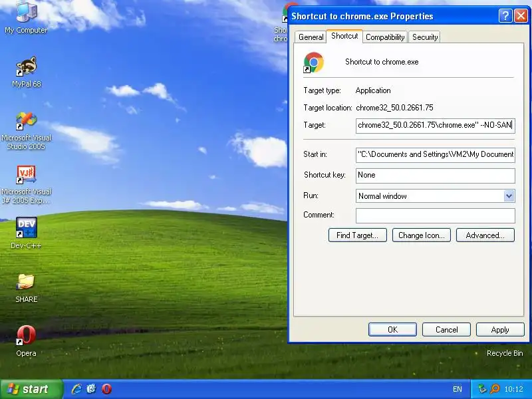Select the Shortcut tab

click(x=344, y=36)
